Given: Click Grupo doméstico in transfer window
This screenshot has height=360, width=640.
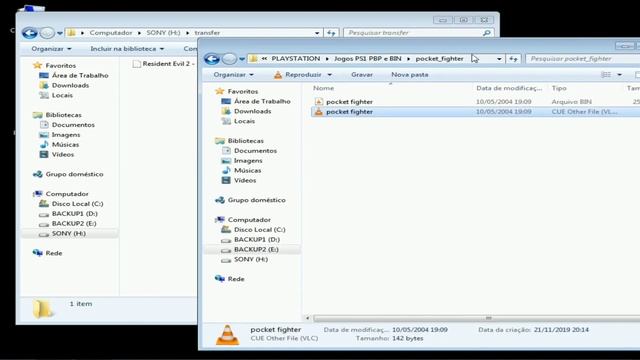Looking at the screenshot, I should click(74, 174).
